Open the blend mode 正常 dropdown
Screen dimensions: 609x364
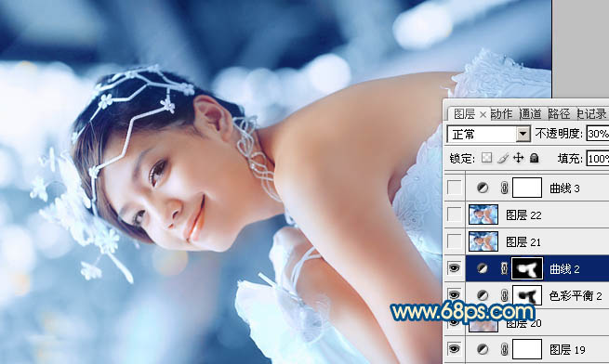(x=488, y=135)
